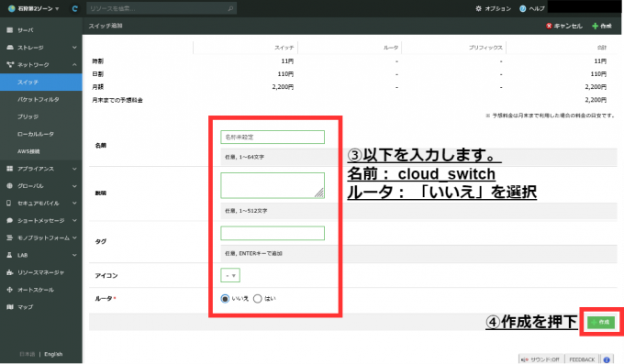Click the 名前 name input field
Screen dimensions: 624x364
pyautogui.click(x=273, y=137)
